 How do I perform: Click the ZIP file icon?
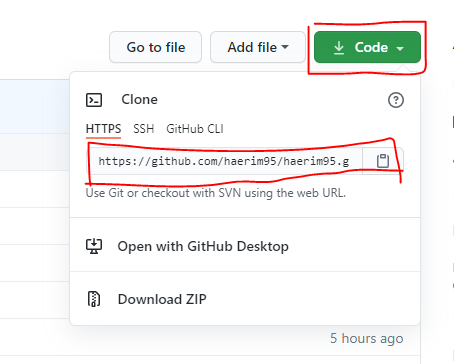click(x=94, y=299)
